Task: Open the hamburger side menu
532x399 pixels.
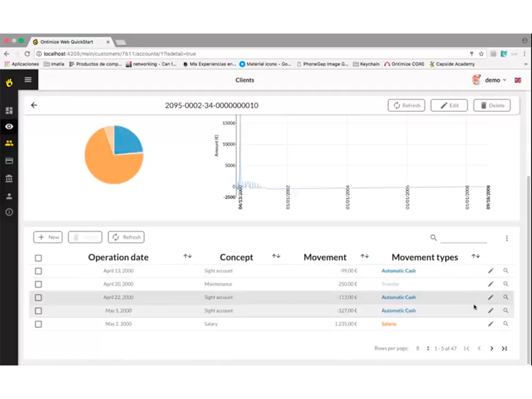Action: point(28,80)
